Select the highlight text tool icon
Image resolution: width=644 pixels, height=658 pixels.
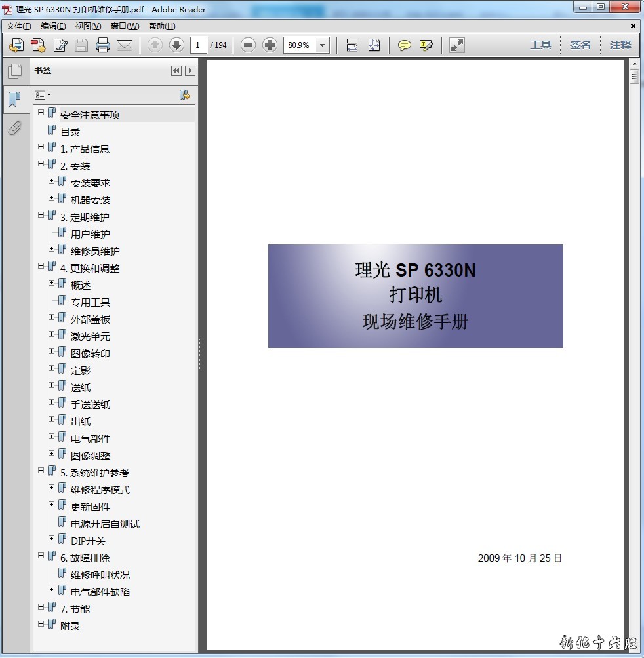(x=426, y=45)
